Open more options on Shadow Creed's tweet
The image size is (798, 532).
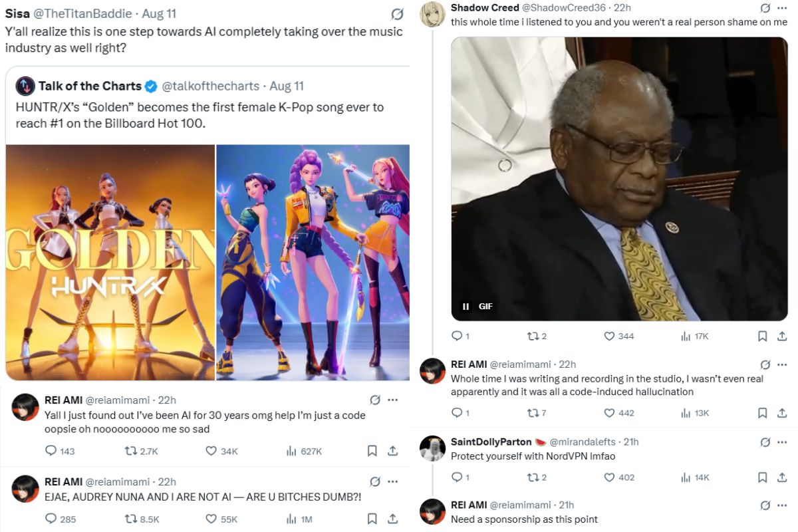point(783,8)
